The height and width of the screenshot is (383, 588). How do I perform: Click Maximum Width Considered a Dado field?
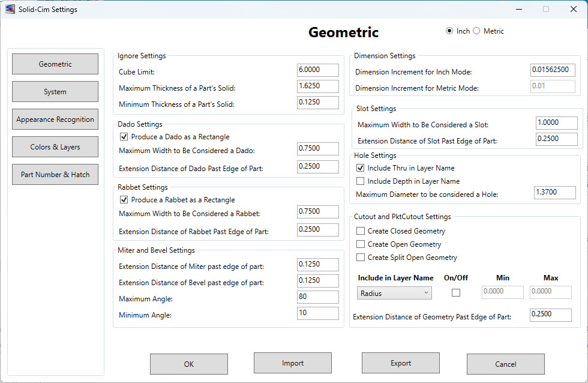coord(317,149)
